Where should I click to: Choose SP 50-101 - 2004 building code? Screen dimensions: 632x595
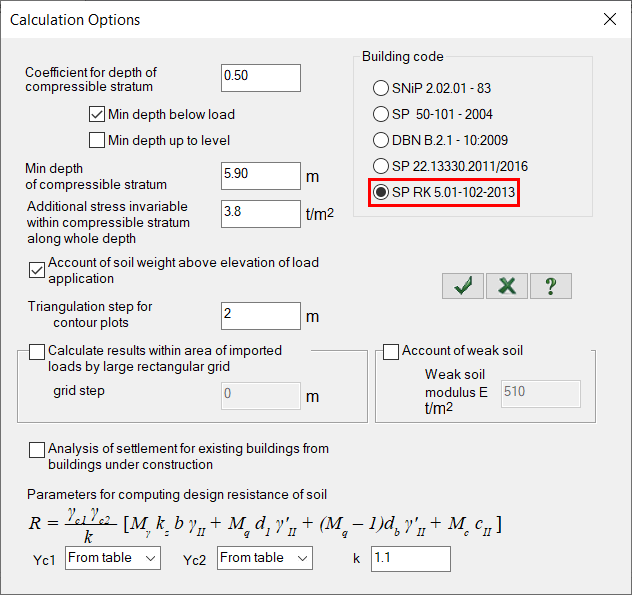coord(381,114)
